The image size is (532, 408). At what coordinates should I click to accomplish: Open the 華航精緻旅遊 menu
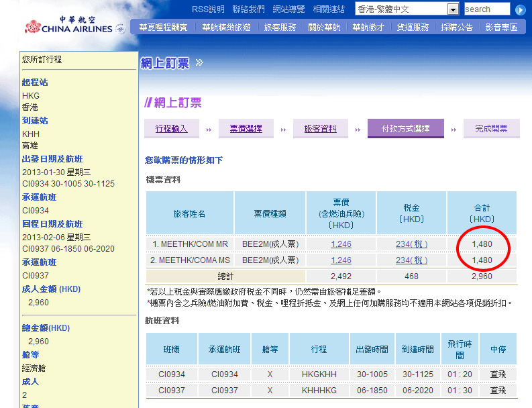(x=226, y=28)
